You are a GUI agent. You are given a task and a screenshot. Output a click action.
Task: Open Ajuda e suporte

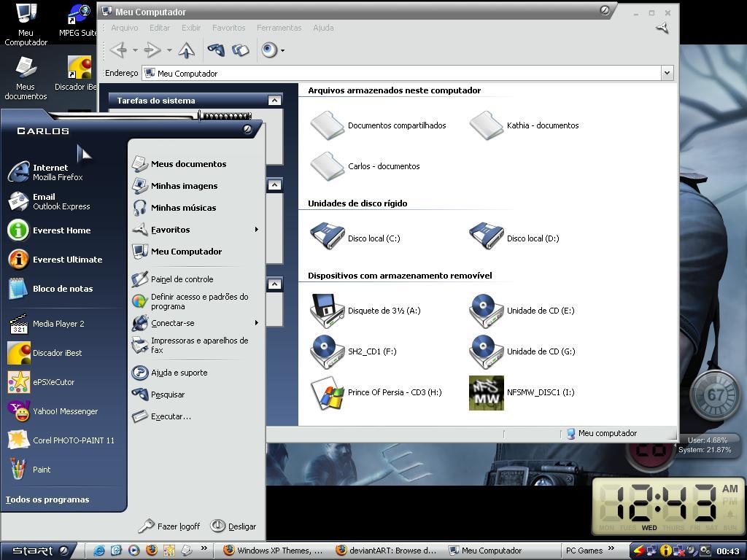coord(196,373)
